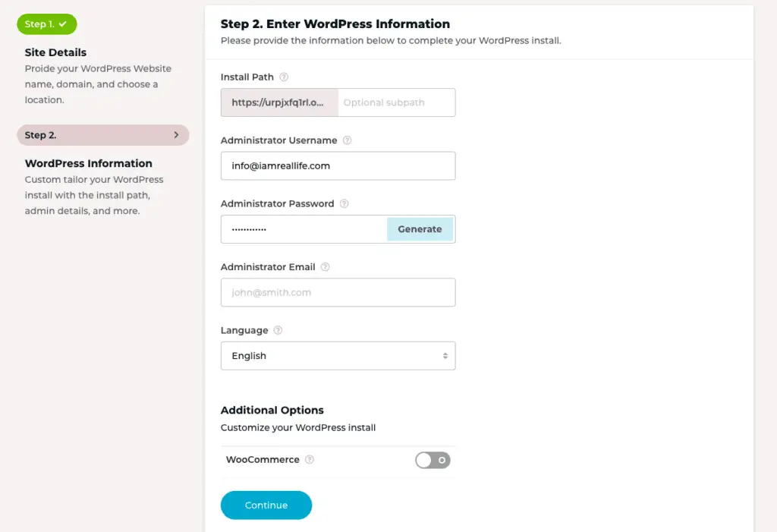Click the Administrator Username help icon

click(x=347, y=140)
